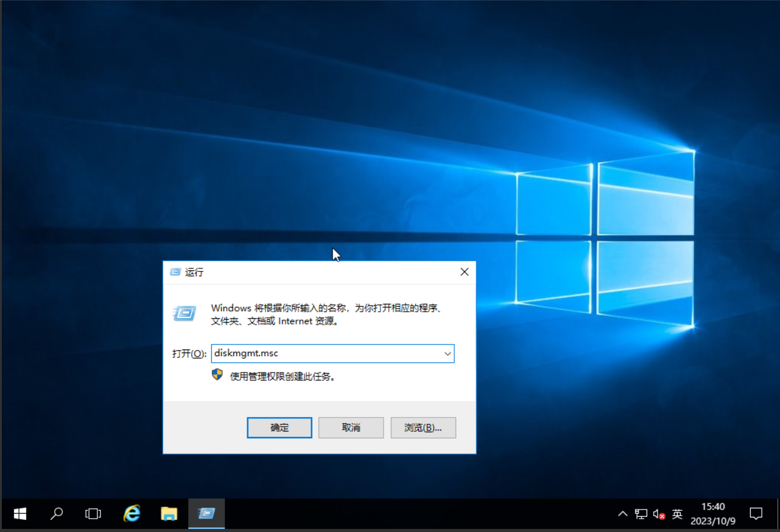Launch Internet Explorer from the taskbar

pos(132,514)
